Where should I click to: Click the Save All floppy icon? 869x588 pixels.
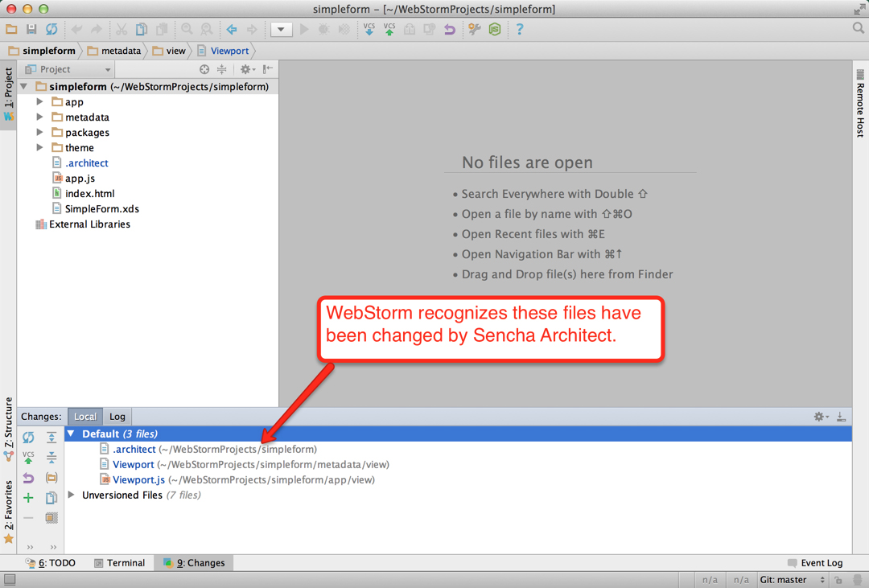(x=31, y=30)
